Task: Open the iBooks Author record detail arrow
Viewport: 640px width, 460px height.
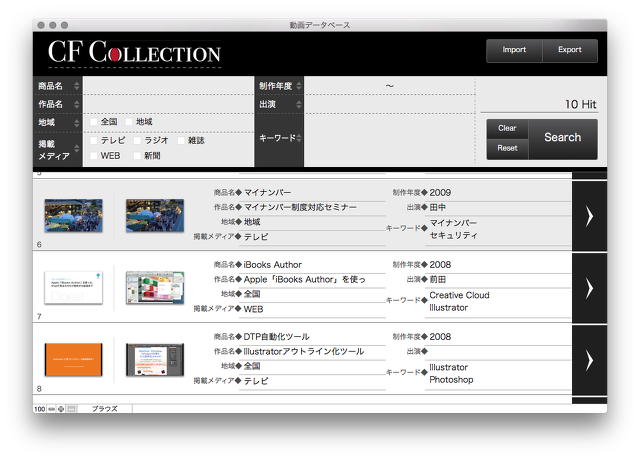Action: pyautogui.click(x=589, y=288)
